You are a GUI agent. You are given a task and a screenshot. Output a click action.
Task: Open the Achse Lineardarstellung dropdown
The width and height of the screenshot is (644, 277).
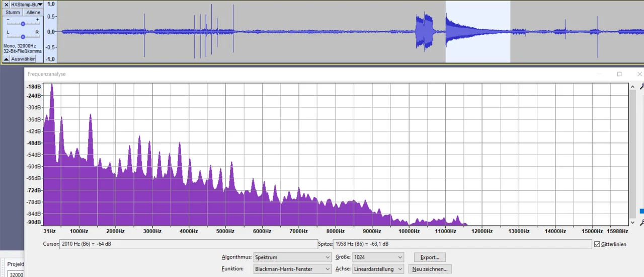(378, 269)
